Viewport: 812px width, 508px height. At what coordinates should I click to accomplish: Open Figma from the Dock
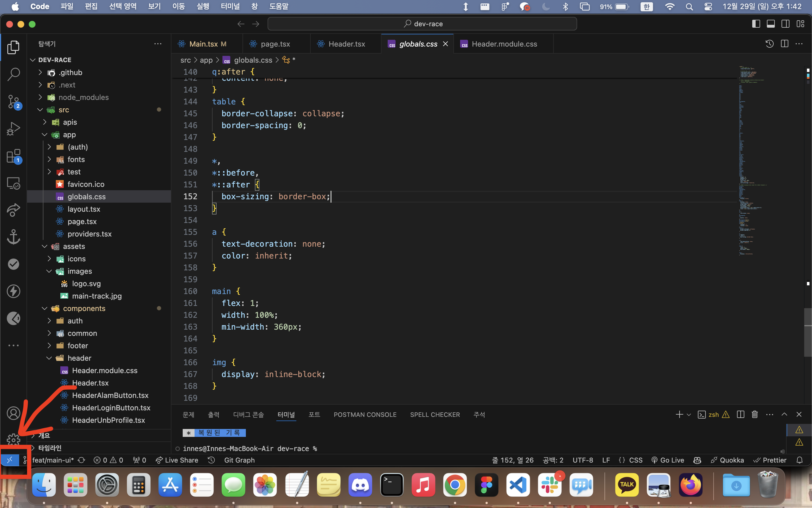(x=487, y=485)
